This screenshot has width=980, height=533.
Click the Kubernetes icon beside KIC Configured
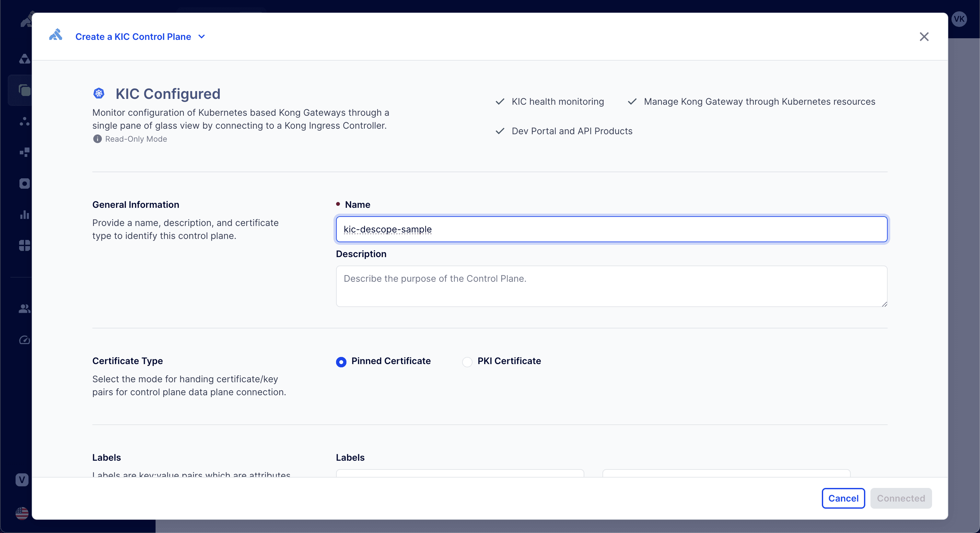99,93
